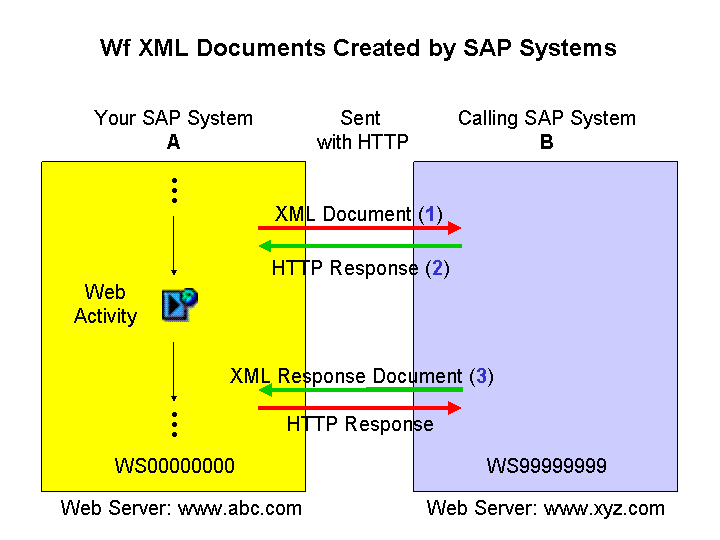
Task: Click the 'Web Activity' text label
Action: pos(105,304)
